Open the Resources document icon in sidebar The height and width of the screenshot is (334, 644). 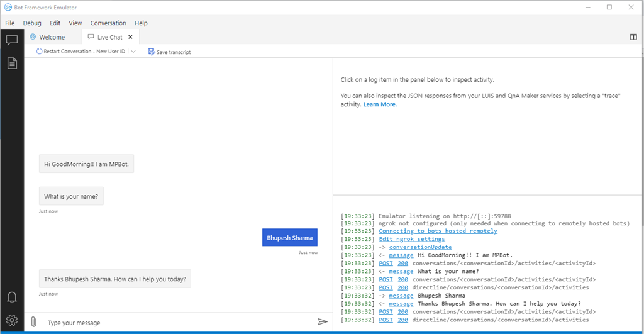click(x=12, y=64)
